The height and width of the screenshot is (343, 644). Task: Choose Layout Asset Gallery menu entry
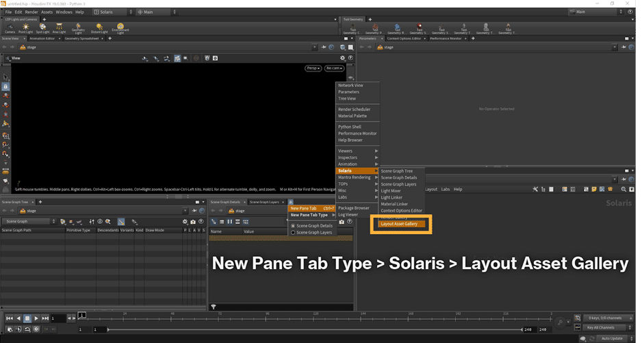(x=400, y=224)
